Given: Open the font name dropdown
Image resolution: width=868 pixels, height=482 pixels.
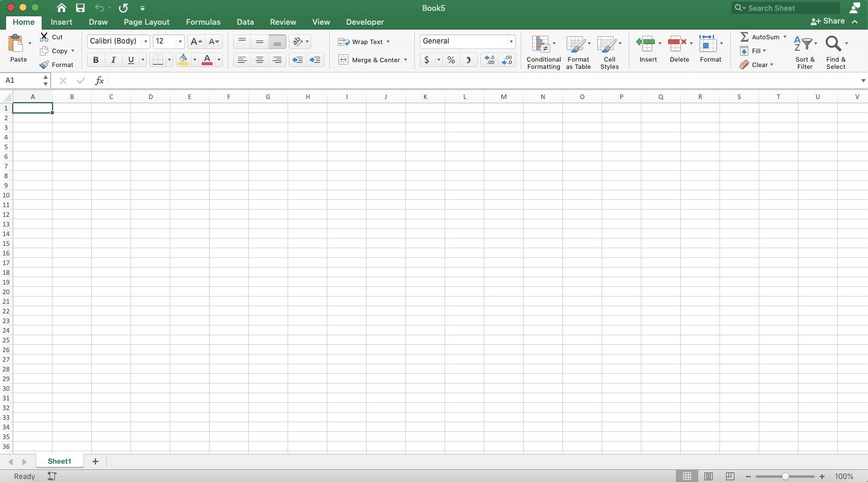Looking at the screenshot, I should point(145,41).
